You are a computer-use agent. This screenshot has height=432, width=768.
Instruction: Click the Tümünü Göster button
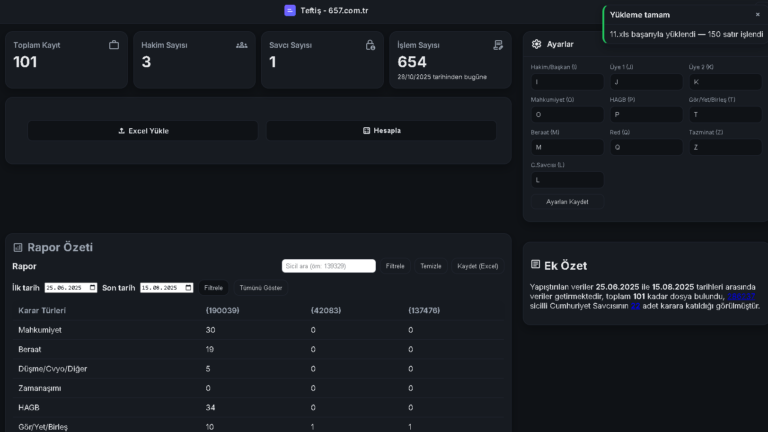tap(261, 288)
